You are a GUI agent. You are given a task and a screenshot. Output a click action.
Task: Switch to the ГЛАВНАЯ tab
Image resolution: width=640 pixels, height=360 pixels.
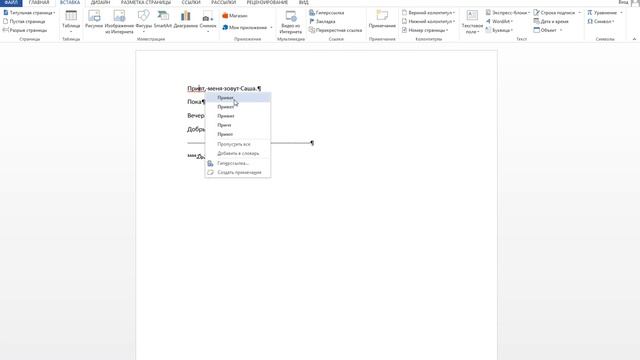pos(39,2)
